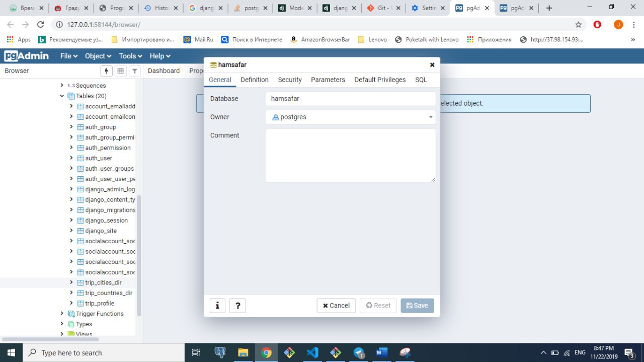Open the Owner dropdown showing postgres
This screenshot has width=644, height=362.
click(350, 117)
